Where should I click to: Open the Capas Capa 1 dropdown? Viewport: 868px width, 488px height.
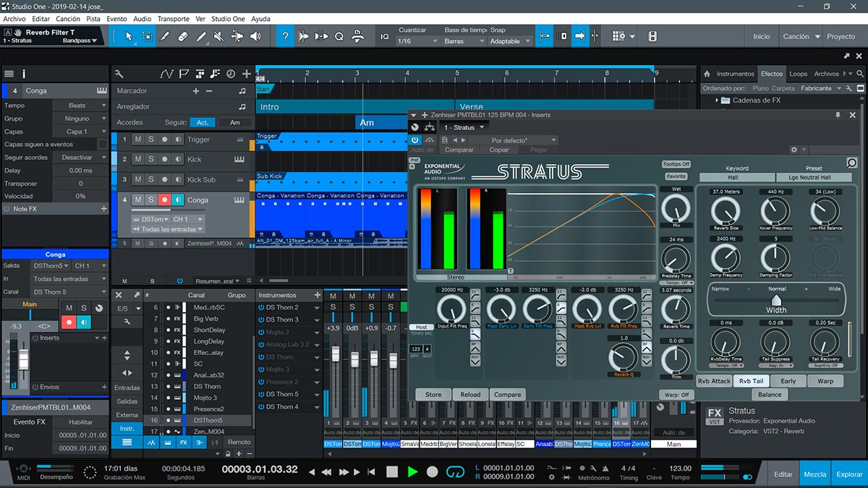click(81, 132)
